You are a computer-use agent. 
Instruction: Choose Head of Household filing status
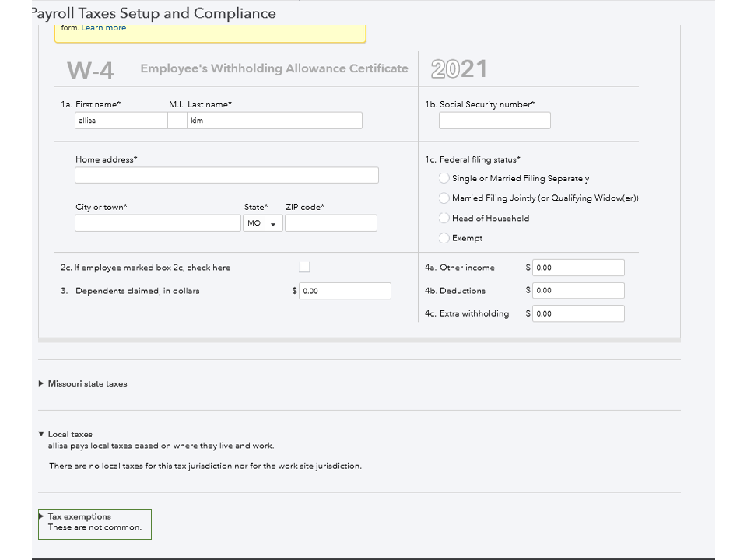[x=444, y=219]
